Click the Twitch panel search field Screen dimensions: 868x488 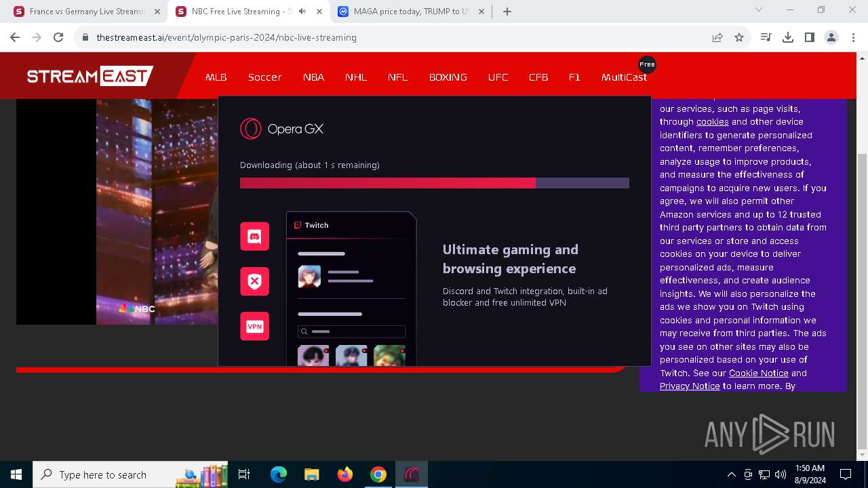[351, 331]
